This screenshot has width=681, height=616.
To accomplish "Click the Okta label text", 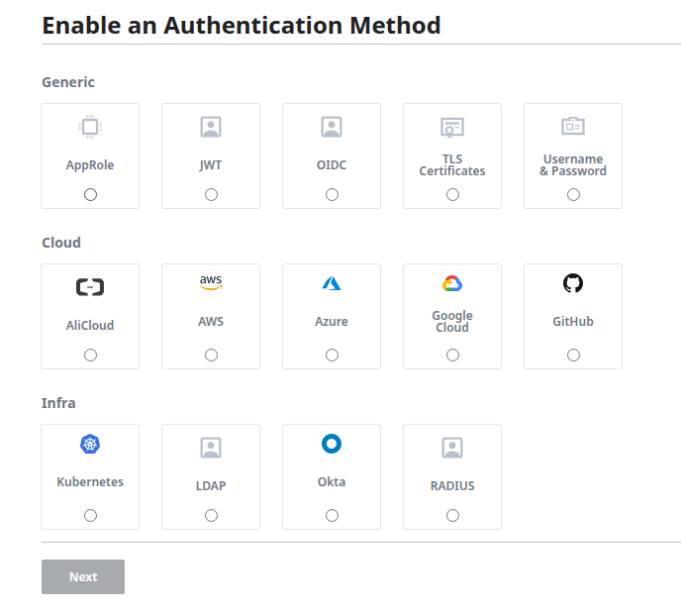I will point(332,481).
